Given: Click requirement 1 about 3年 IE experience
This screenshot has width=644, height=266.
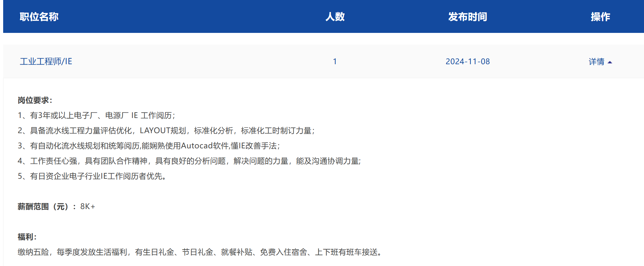Looking at the screenshot, I should (96, 115).
